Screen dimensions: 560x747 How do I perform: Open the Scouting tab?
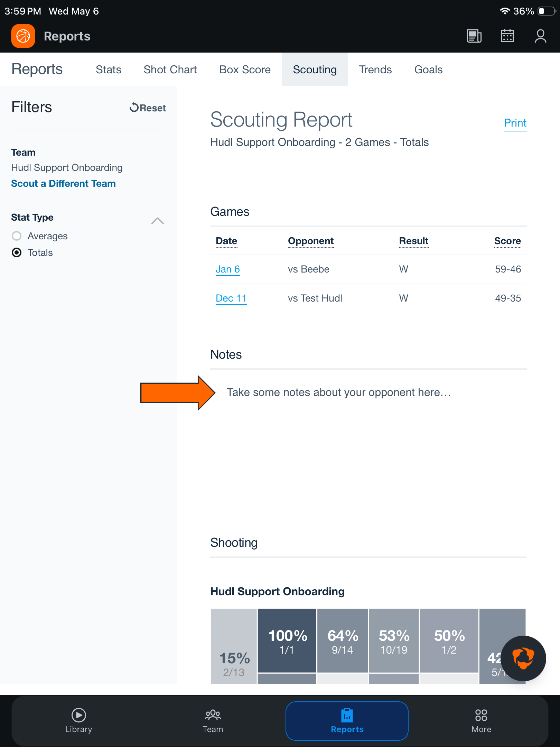pos(315,70)
